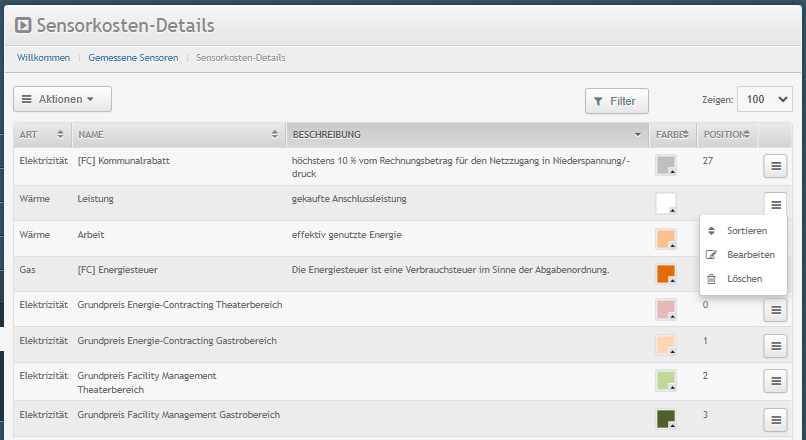Open dark green swatch for Facility Management Gastrobereich
The width and height of the screenshot is (806, 440).
[x=666, y=419]
